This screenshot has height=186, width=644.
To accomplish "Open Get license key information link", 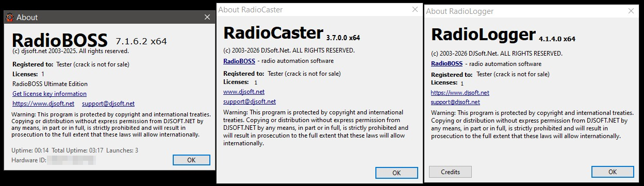I will pos(49,94).
